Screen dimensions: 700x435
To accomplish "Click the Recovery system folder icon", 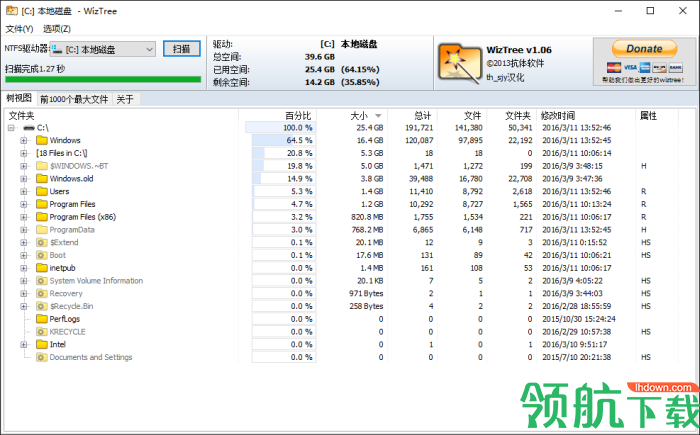I will click(x=42, y=293).
